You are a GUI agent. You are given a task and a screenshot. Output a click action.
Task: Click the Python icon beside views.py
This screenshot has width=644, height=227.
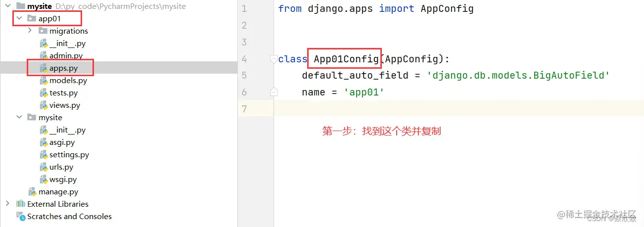pyautogui.click(x=44, y=105)
